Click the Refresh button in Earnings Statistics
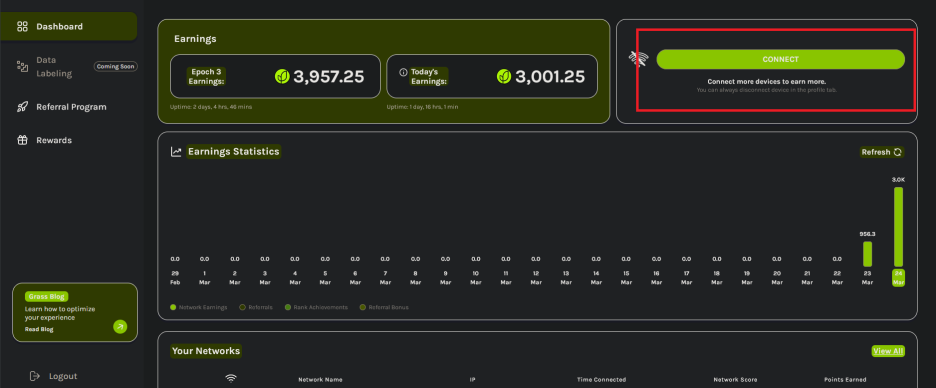The height and width of the screenshot is (388, 936). [882, 152]
